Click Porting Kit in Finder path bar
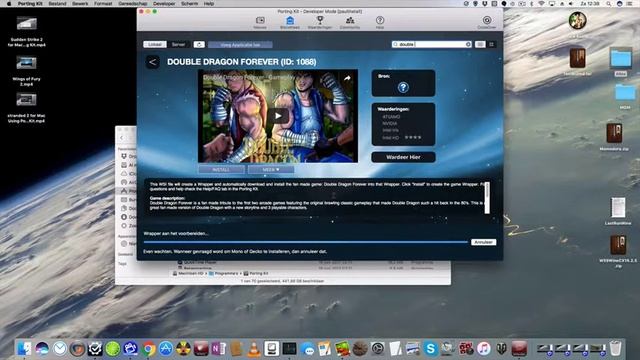The image size is (640, 360). (x=256, y=273)
